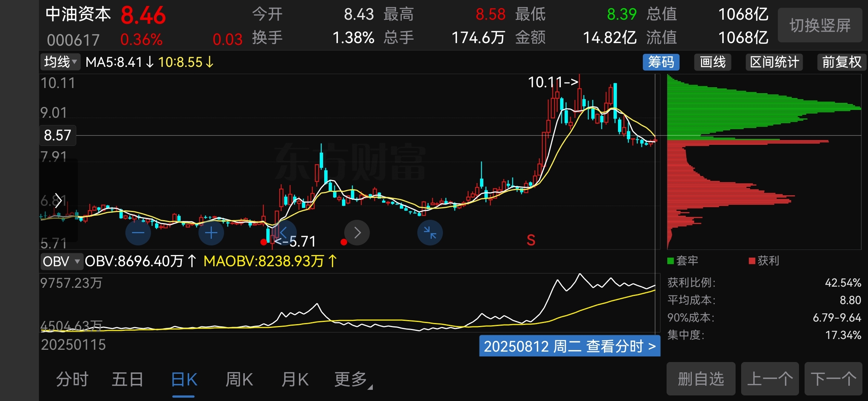Select 前复权 price adjustment option
Image resolution: width=868 pixels, height=401 pixels.
tap(842, 62)
